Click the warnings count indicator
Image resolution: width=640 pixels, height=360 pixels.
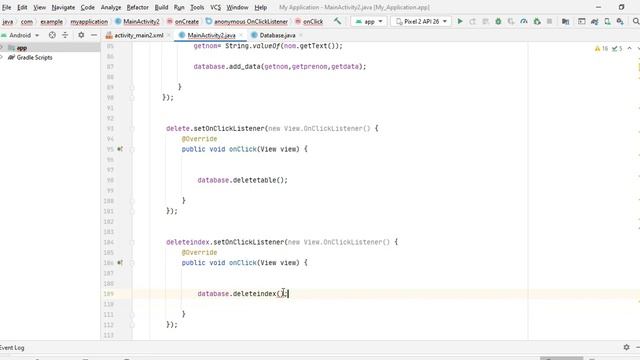coord(601,49)
